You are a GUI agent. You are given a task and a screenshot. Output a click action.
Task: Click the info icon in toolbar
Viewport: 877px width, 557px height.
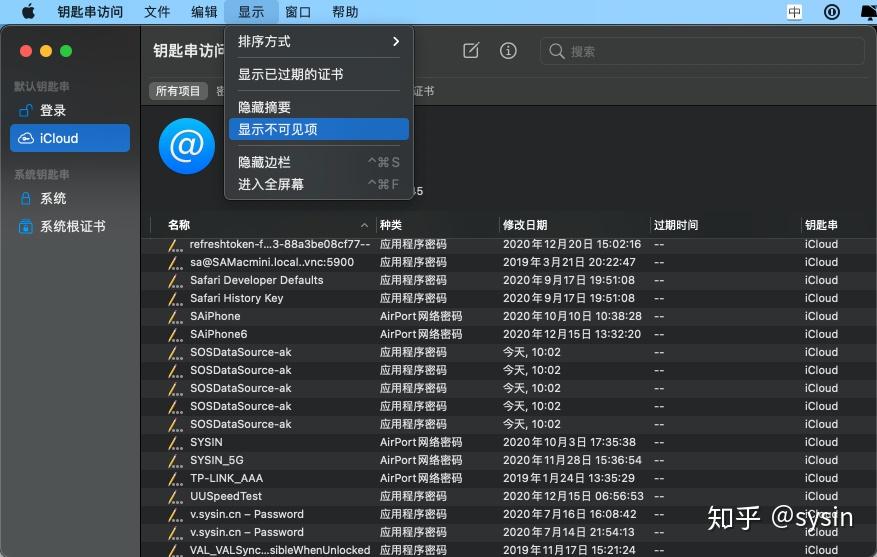tap(508, 51)
